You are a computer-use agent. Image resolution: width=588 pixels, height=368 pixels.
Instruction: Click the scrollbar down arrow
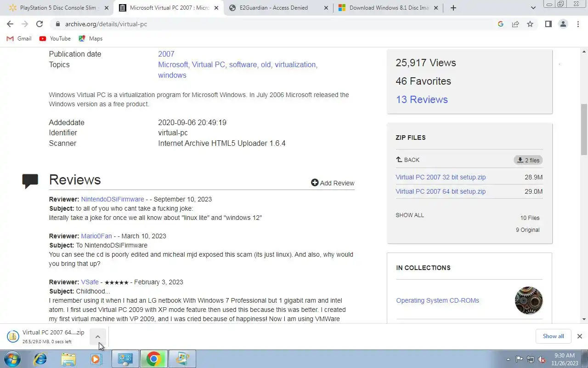584,319
